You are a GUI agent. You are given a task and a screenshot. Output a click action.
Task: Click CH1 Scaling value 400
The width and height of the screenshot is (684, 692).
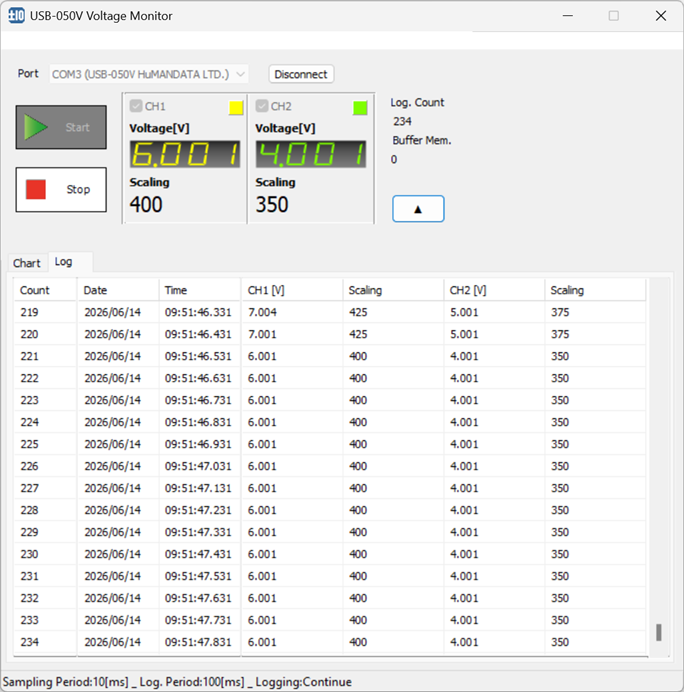tap(146, 204)
